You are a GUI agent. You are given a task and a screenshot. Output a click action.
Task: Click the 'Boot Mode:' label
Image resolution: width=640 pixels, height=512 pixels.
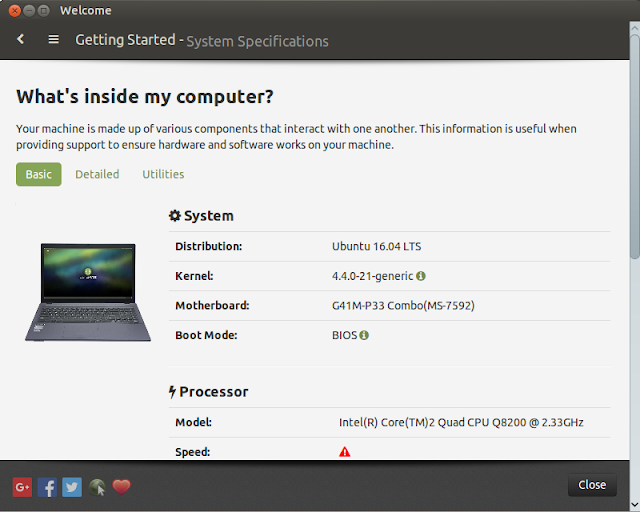point(206,335)
